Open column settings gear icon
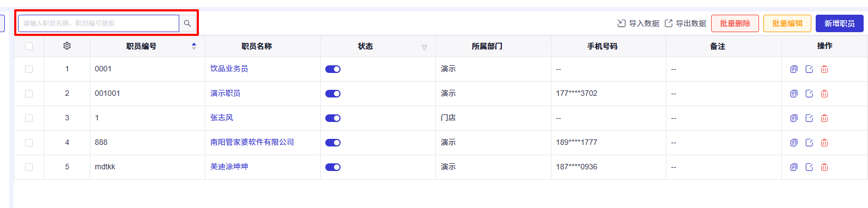Image resolution: width=868 pixels, height=208 pixels. click(67, 46)
